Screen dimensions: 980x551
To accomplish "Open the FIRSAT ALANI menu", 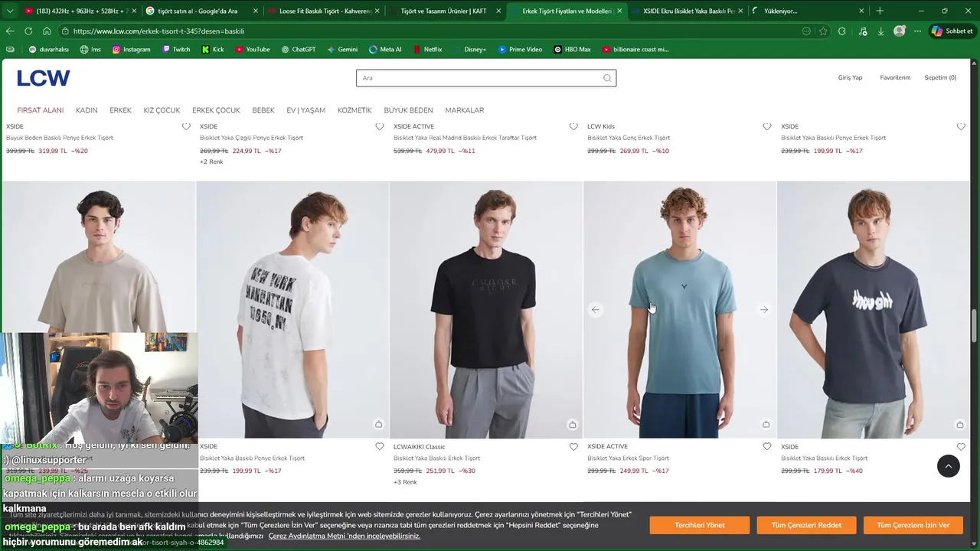I will pos(41,110).
